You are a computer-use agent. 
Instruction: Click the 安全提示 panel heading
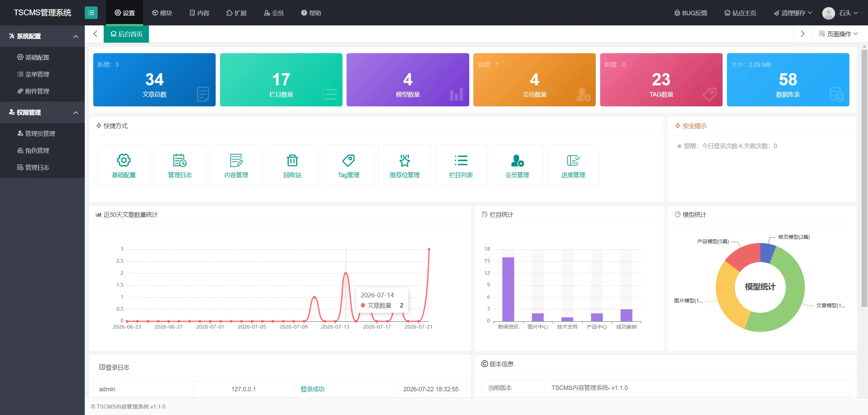pyautogui.click(x=691, y=126)
